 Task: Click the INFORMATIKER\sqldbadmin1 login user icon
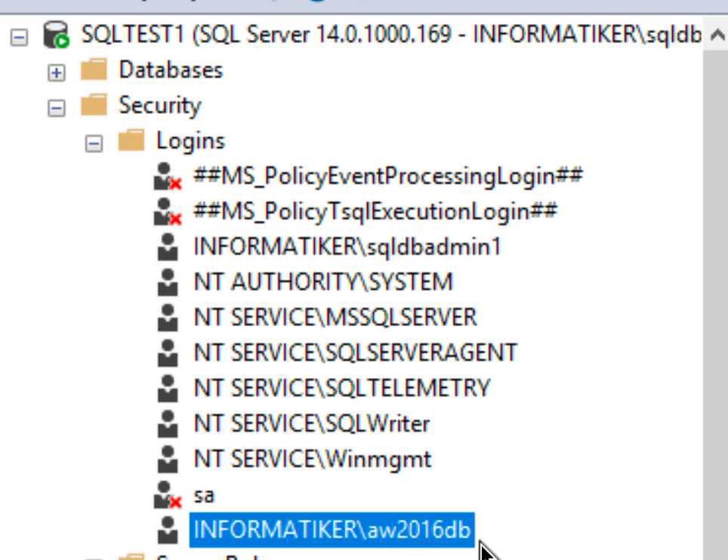click(168, 247)
